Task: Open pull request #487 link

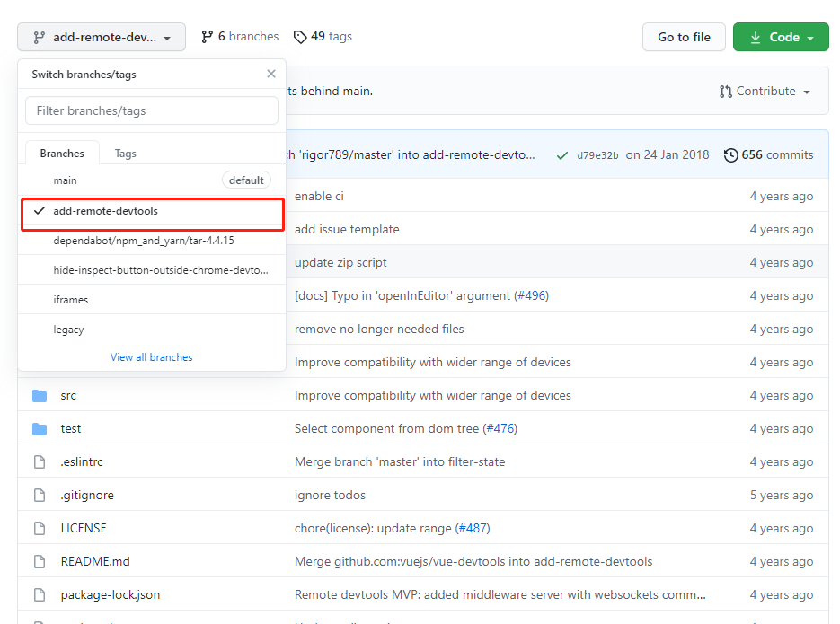Action: 473,528
